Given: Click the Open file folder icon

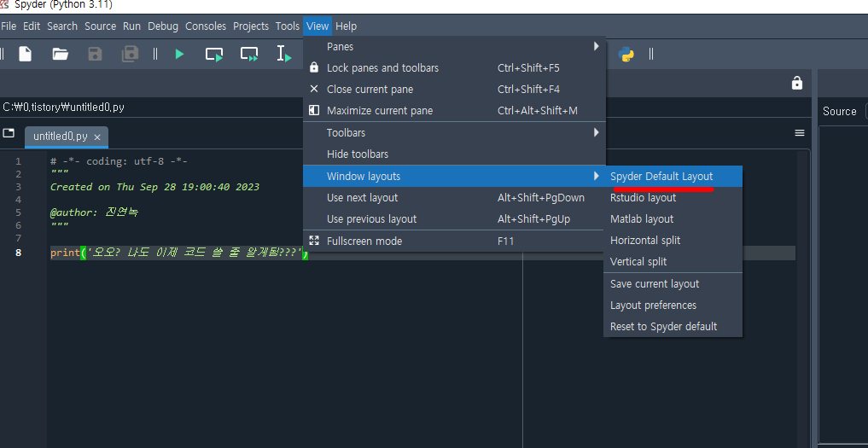Looking at the screenshot, I should [61, 55].
